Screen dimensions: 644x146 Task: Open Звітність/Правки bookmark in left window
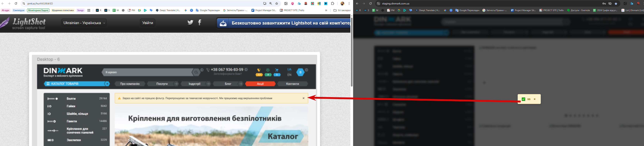pos(235,10)
